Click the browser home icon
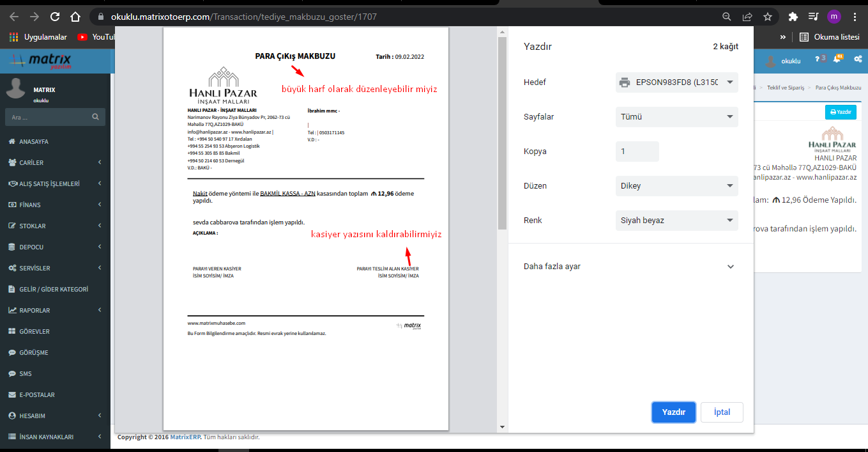The image size is (868, 452). coord(75,17)
